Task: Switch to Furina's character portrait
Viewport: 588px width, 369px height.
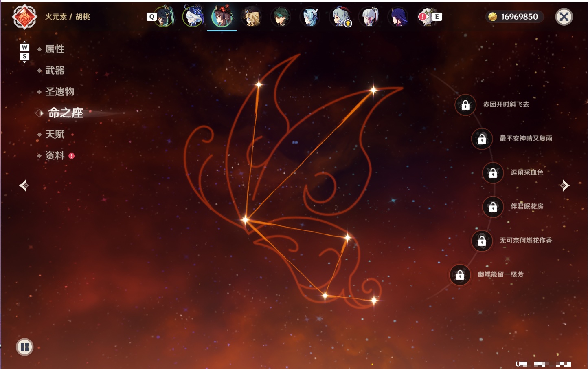Action: tap(193, 17)
